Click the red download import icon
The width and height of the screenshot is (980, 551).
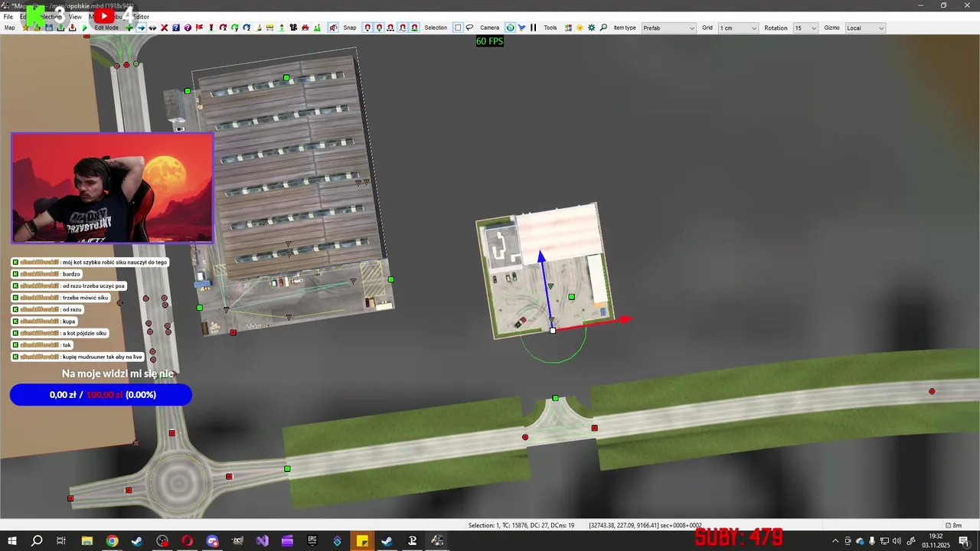[72, 28]
